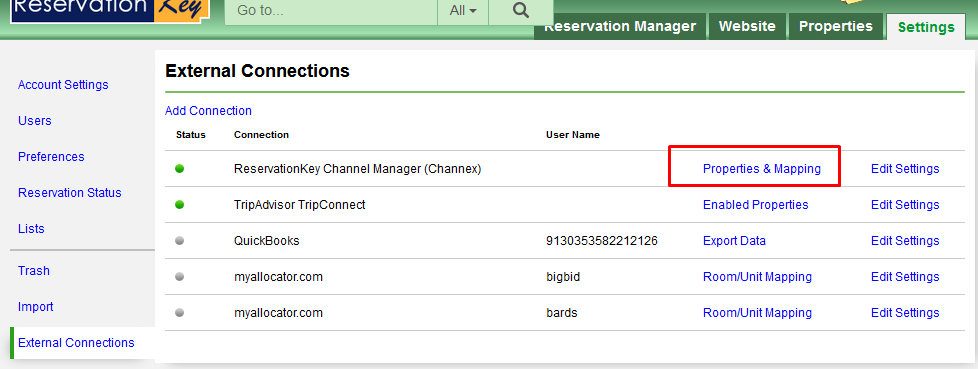Image resolution: width=978 pixels, height=369 pixels.
Task: Open Account Settings in sidebar
Action: pos(63,85)
